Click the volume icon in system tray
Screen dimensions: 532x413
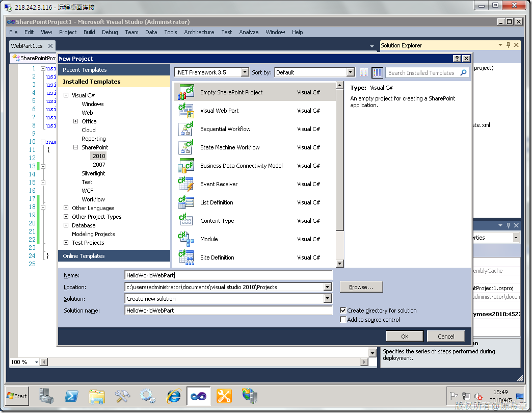(x=478, y=396)
